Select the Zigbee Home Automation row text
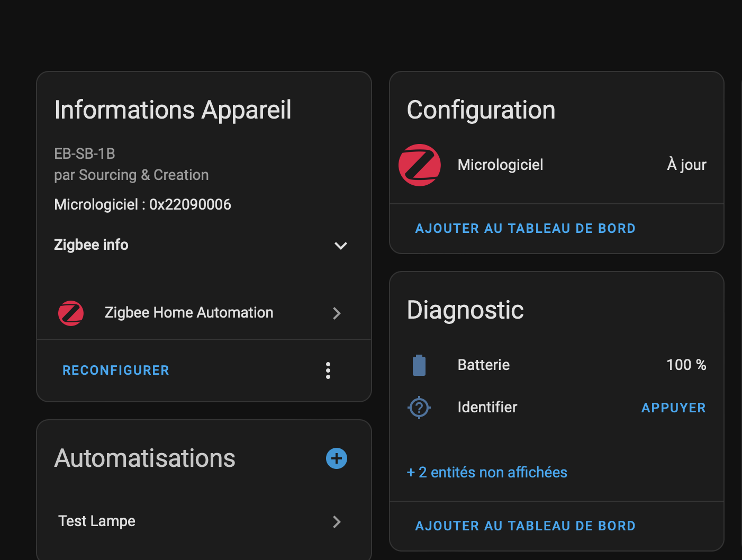742x560 pixels. [189, 313]
